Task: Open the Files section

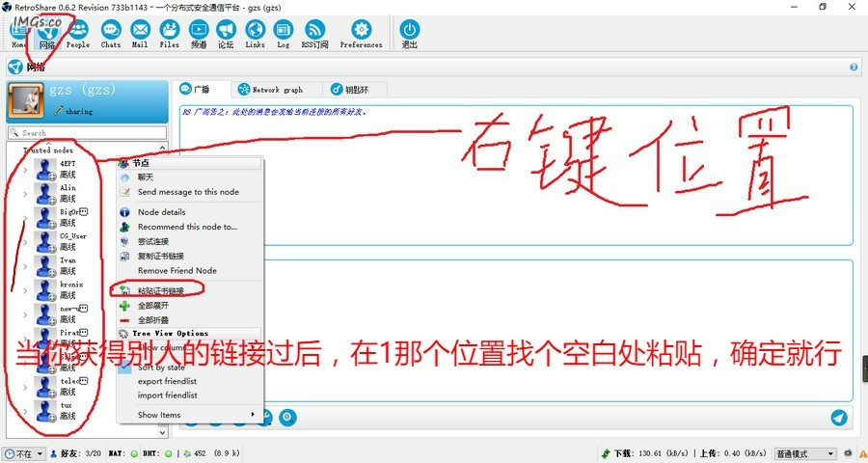Action: pyautogui.click(x=170, y=33)
